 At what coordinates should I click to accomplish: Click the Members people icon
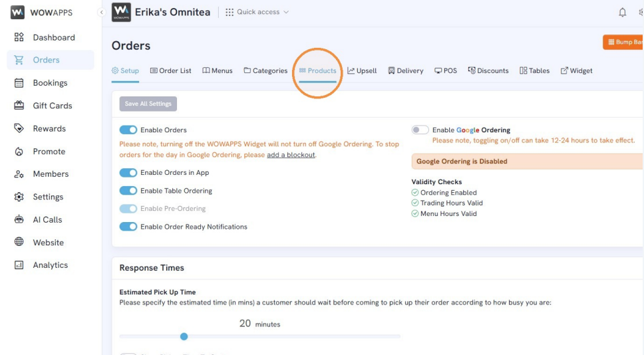[x=19, y=174]
